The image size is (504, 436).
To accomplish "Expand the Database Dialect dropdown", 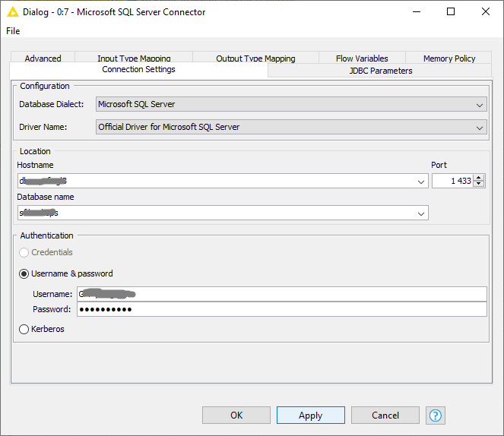I will tap(479, 105).
